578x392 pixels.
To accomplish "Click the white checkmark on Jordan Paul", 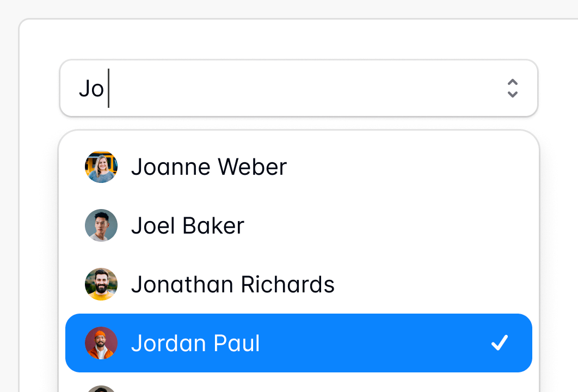I will (x=499, y=343).
